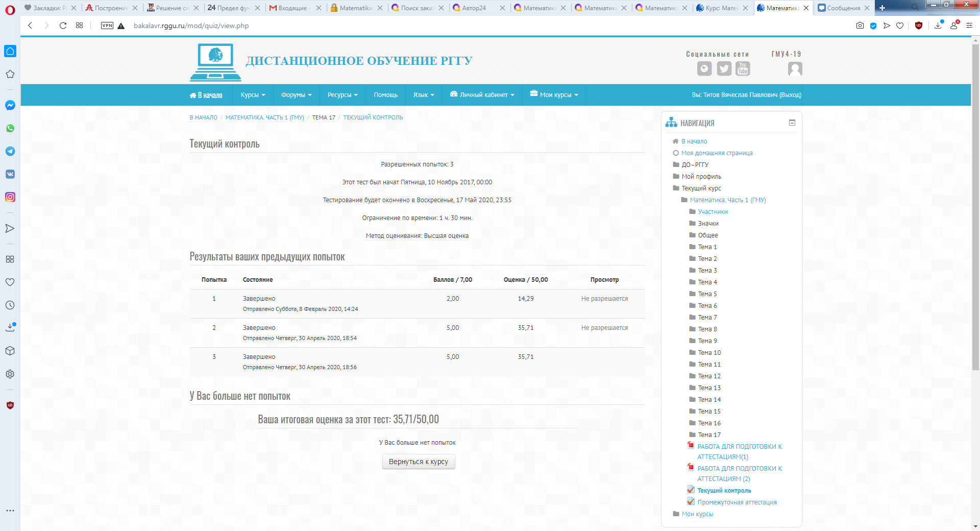Image resolution: width=980 pixels, height=531 pixels.
Task: Click the Вернуться к курсу button
Action: [419, 462]
